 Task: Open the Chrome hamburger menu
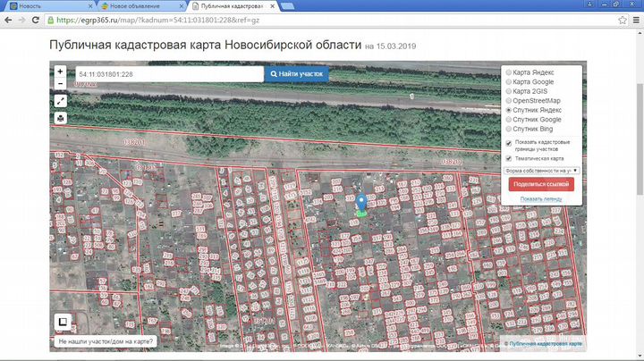pos(634,20)
